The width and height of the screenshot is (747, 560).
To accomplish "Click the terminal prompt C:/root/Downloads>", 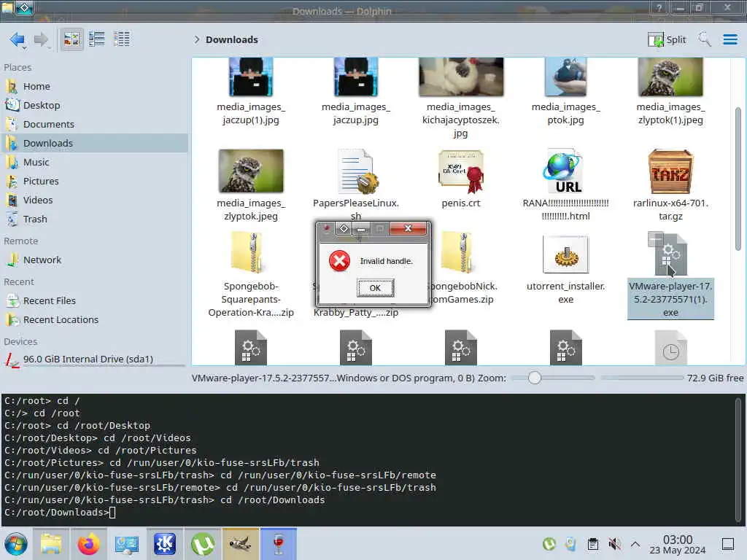I will (x=56, y=513).
